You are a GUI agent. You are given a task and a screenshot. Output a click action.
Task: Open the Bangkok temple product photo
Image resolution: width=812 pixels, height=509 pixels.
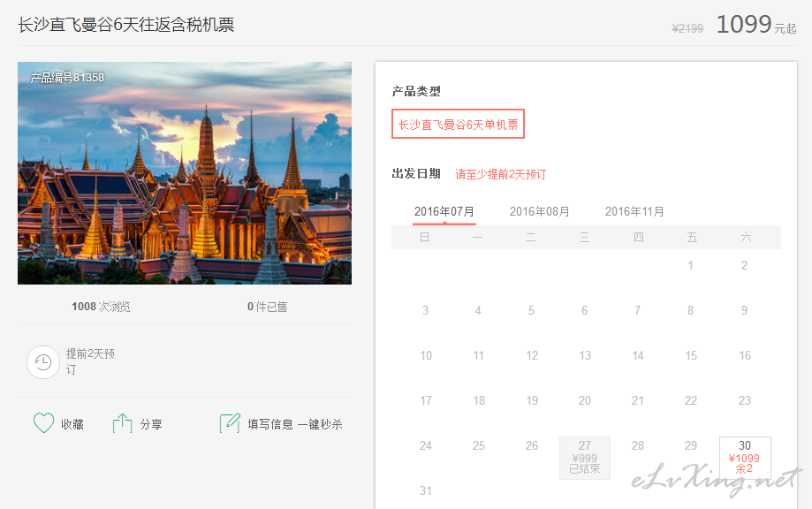pyautogui.click(x=185, y=173)
